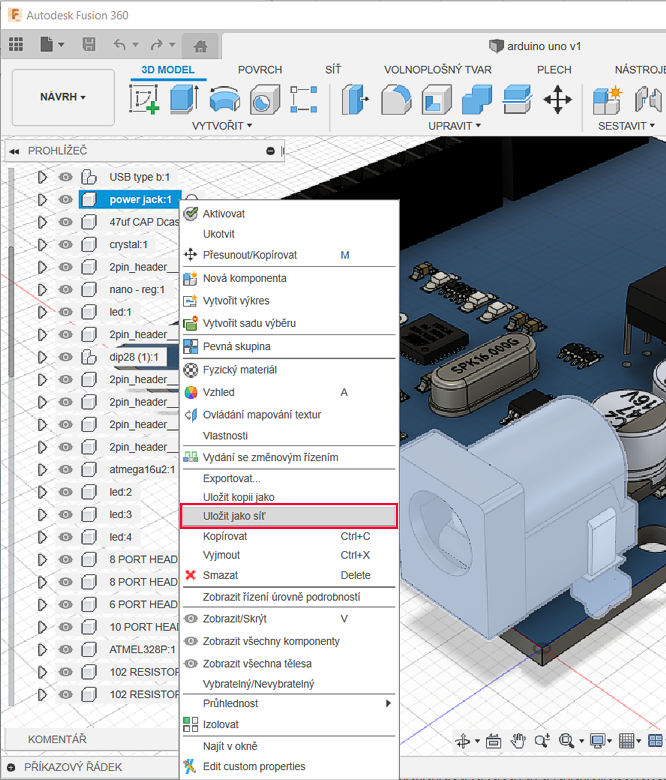The image size is (666, 780).
Task: Select the Extrude tool
Action: pos(184,98)
